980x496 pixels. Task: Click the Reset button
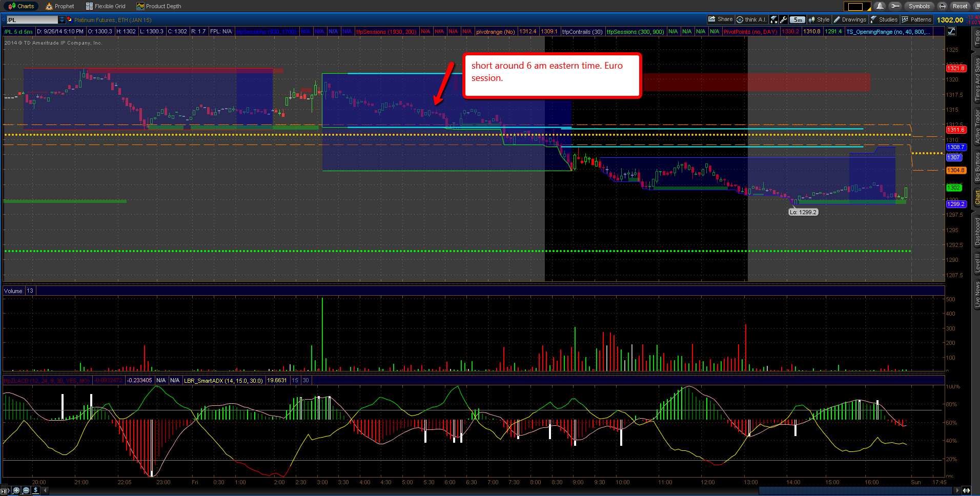tap(960, 6)
